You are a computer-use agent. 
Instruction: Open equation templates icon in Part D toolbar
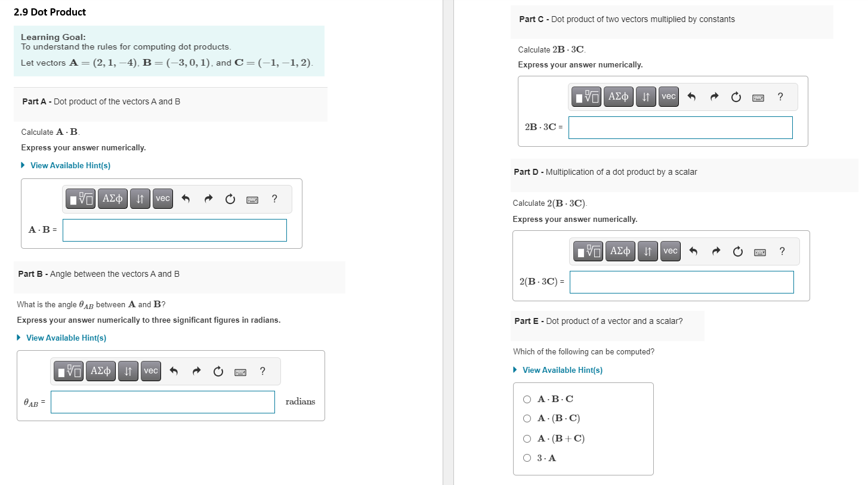[588, 251]
